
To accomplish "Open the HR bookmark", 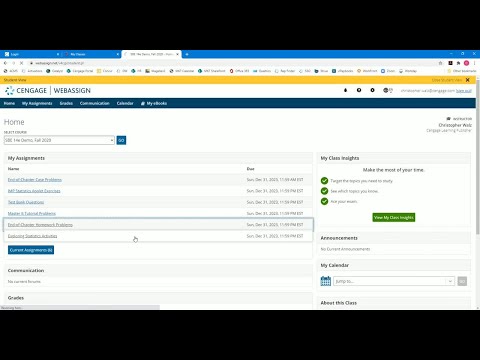I will point(137,71).
